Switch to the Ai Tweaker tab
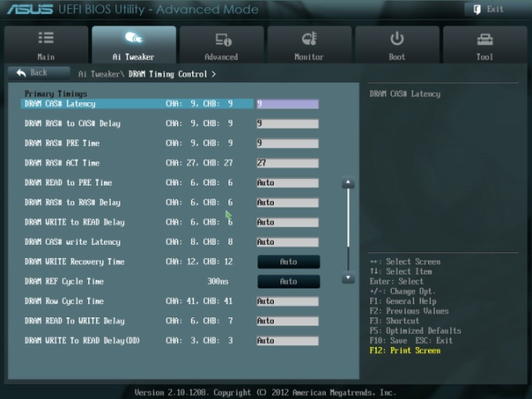 pos(134,45)
